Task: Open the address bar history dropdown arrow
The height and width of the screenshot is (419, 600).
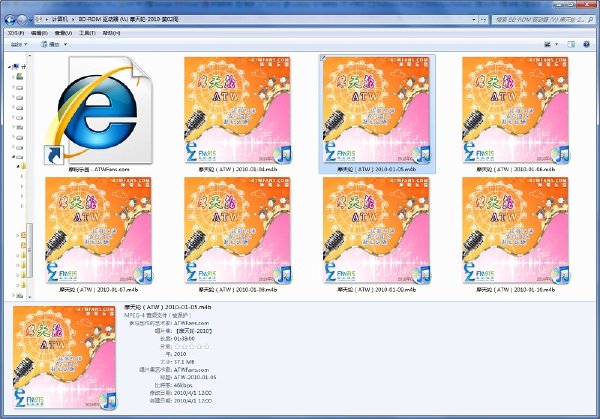Action: 474,19
